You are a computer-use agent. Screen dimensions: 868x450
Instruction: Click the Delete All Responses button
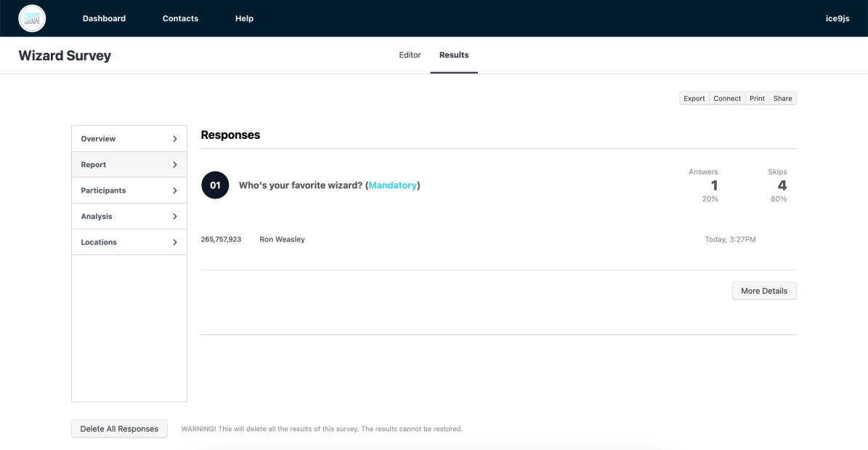[119, 429]
